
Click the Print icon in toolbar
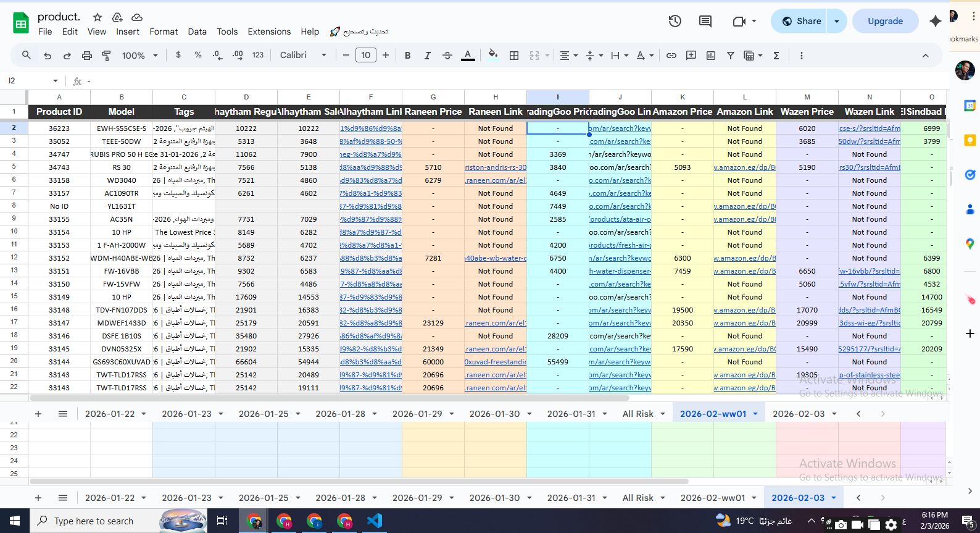click(87, 56)
